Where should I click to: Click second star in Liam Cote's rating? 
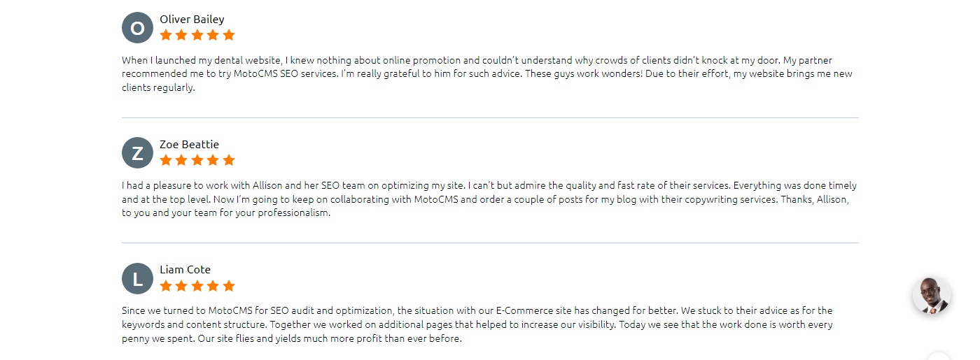[182, 285]
